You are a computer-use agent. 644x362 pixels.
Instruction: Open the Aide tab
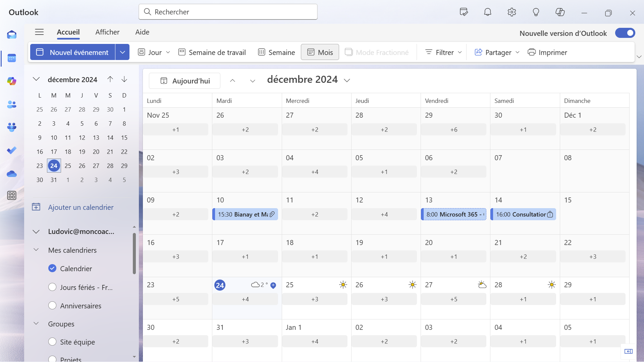[142, 32]
